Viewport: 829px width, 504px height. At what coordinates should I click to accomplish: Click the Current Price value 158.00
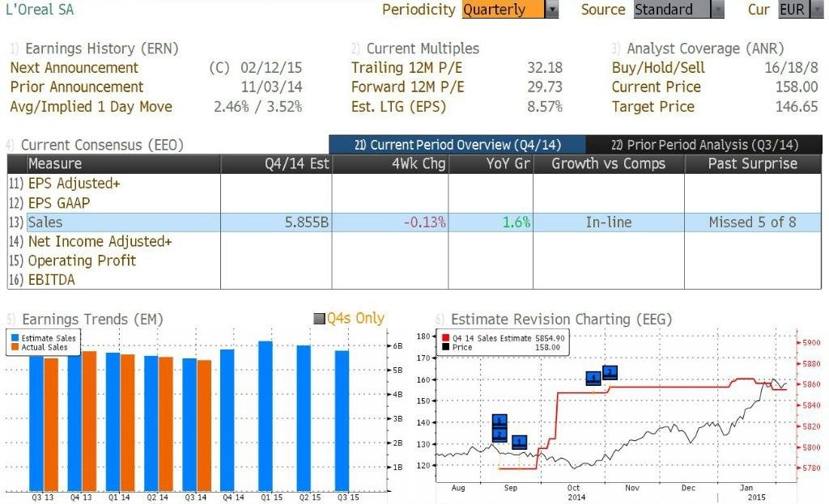(797, 87)
